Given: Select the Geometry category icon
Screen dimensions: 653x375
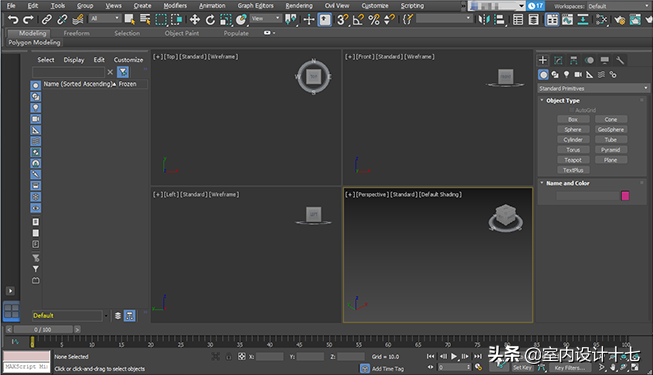Looking at the screenshot, I should pos(543,75).
